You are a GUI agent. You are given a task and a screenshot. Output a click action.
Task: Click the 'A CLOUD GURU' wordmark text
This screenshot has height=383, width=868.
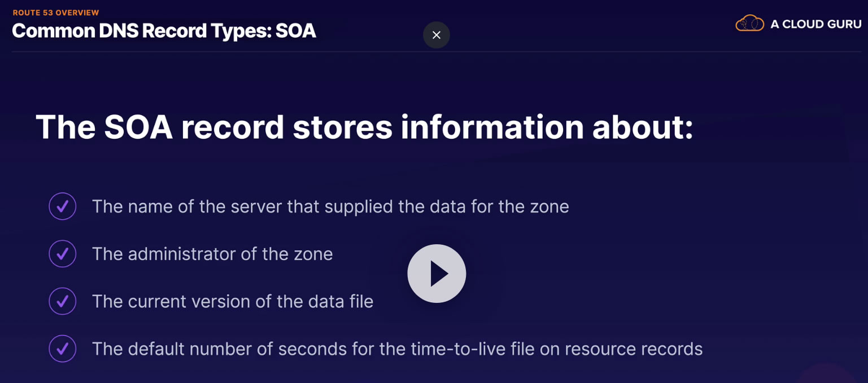click(x=815, y=24)
